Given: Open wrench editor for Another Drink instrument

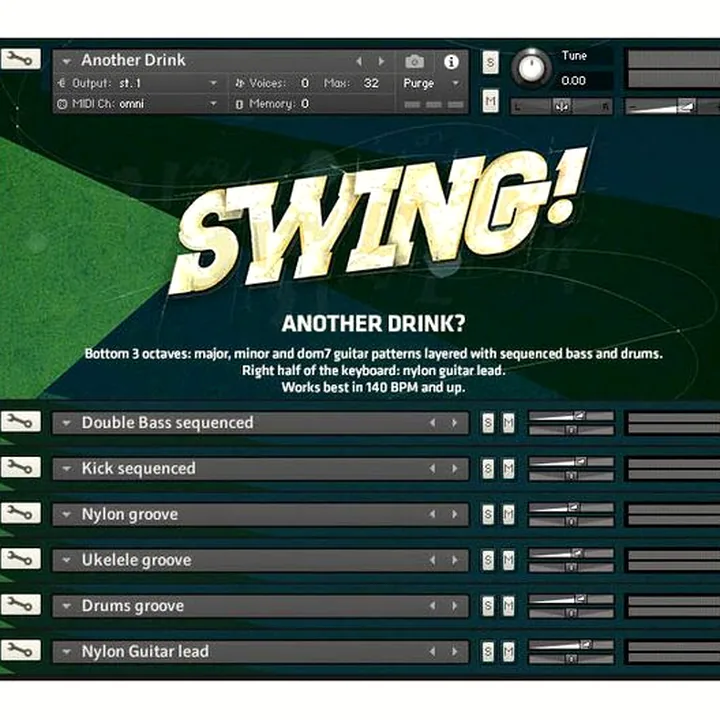Looking at the screenshot, I should 21,60.
